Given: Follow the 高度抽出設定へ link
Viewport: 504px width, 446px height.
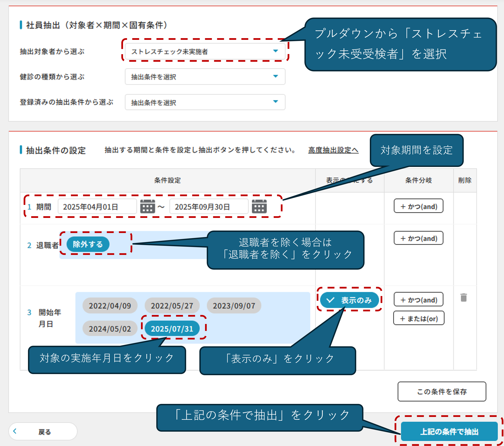Looking at the screenshot, I should pos(333,150).
